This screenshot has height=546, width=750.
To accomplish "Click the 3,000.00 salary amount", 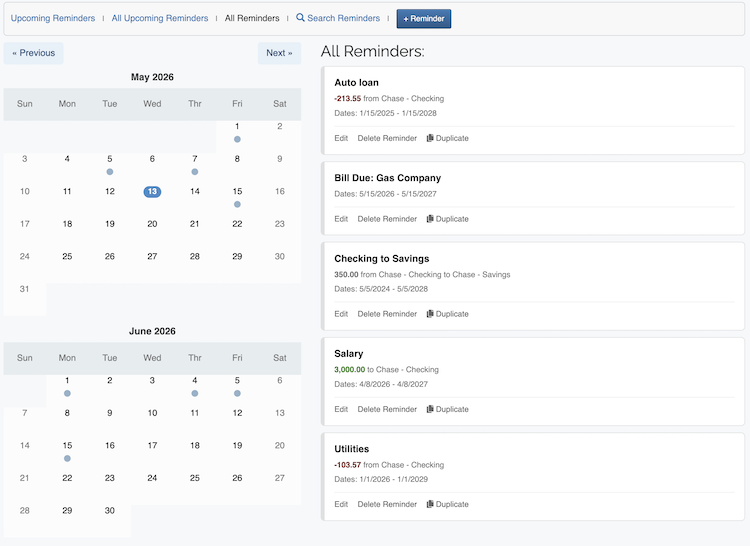I will point(350,370).
